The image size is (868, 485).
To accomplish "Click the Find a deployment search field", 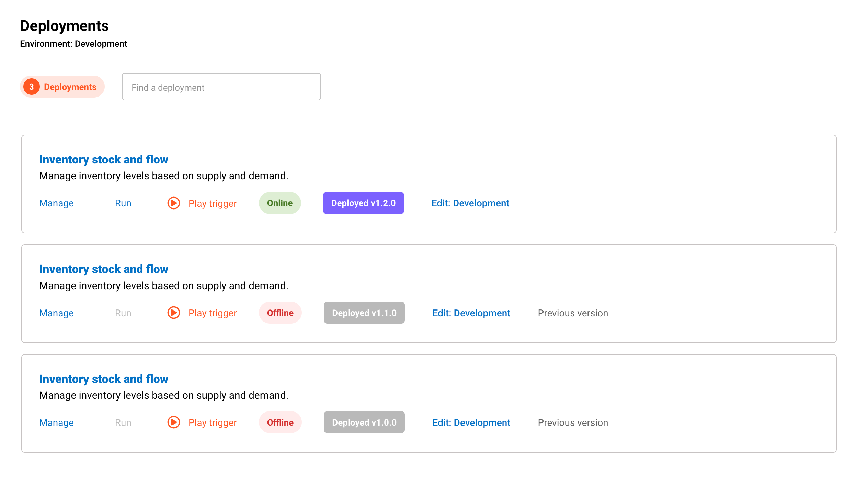I will 221,87.
